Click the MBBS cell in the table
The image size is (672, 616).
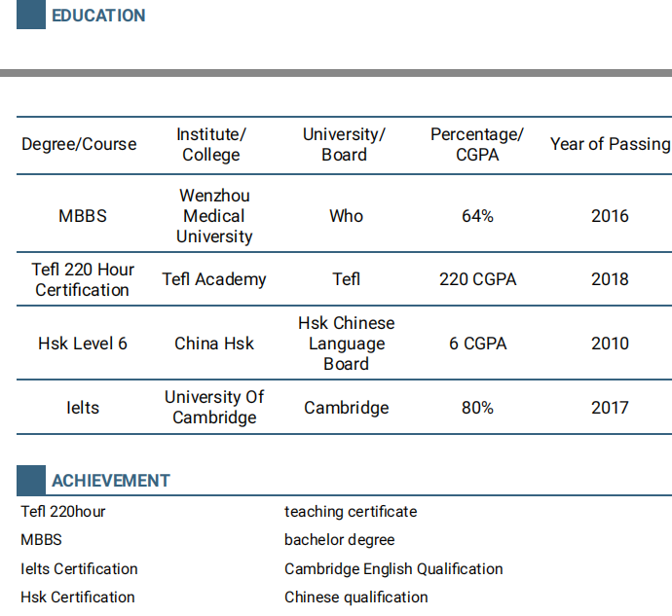coord(83,216)
